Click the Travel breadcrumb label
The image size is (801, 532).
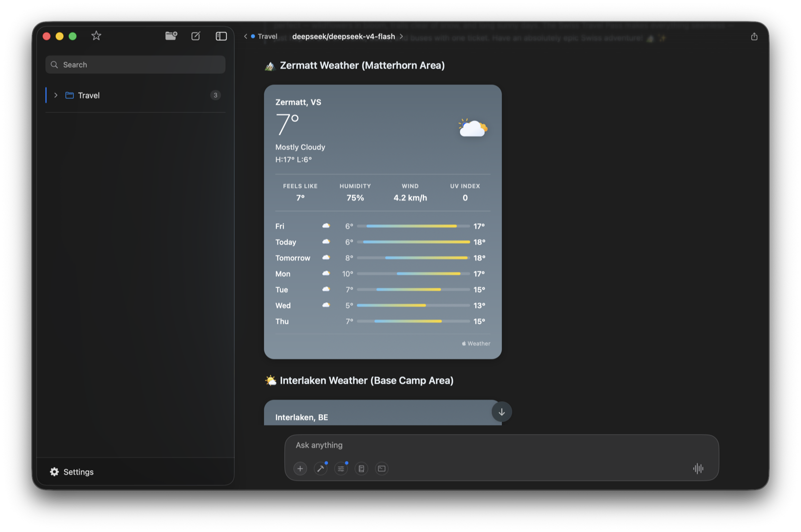[x=267, y=37]
